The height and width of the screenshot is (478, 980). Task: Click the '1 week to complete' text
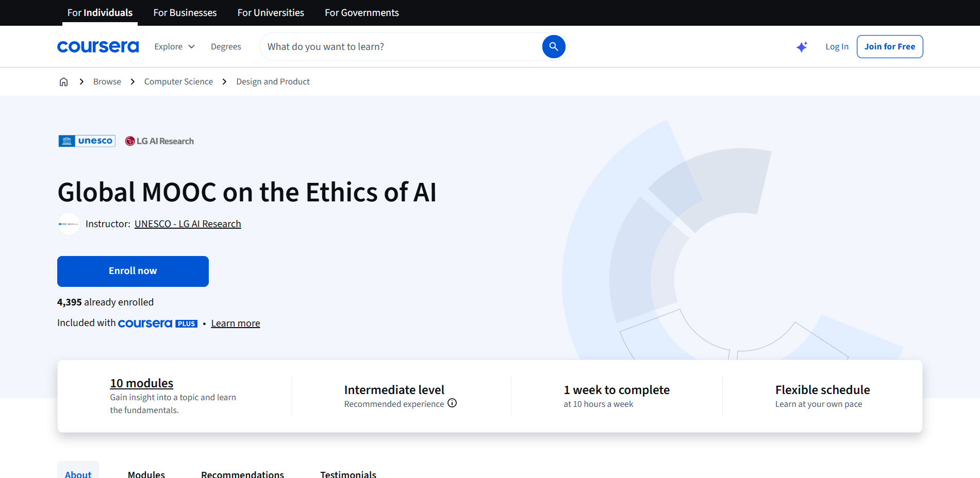(617, 390)
